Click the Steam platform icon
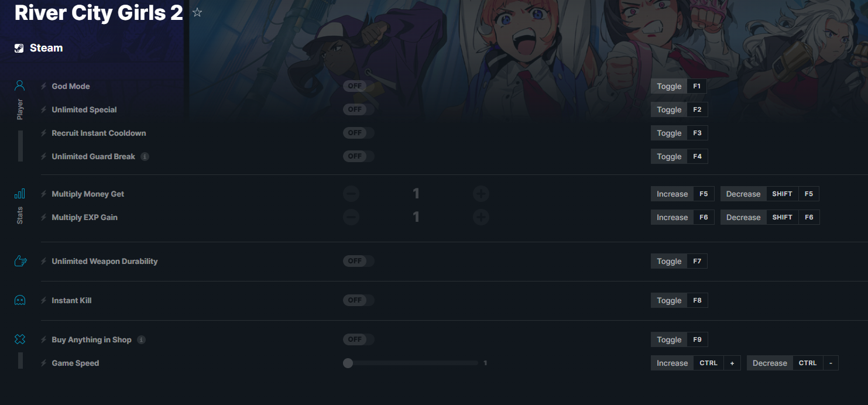 tap(19, 48)
